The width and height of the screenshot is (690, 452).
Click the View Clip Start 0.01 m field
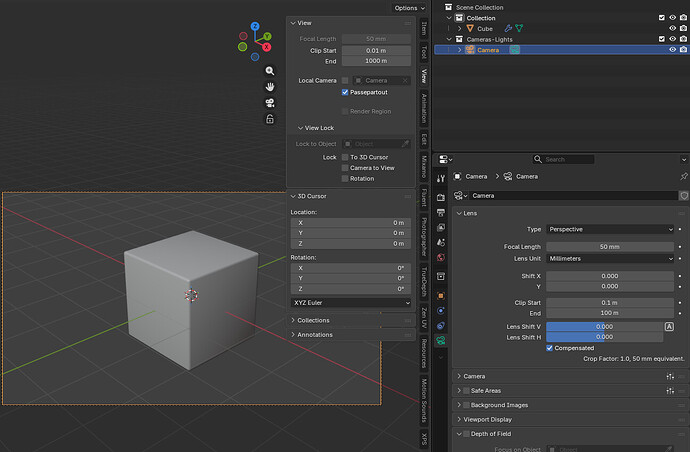[376, 51]
